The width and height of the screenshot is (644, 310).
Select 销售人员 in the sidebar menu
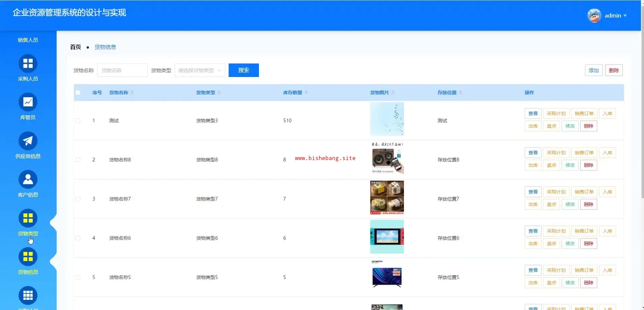pos(28,40)
